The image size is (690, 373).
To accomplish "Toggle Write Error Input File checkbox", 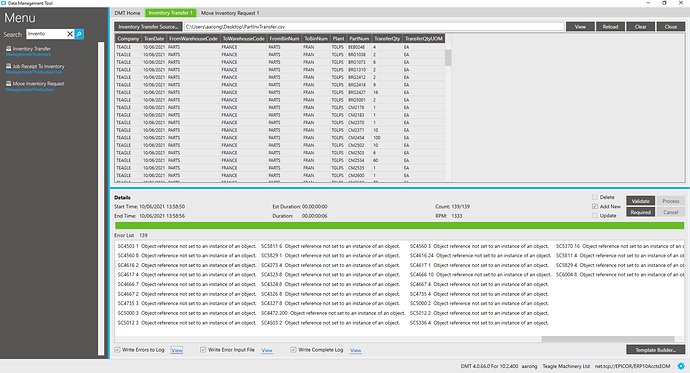I will point(203,350).
